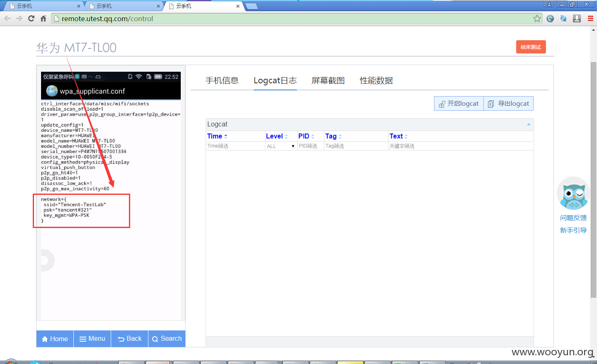Export logs with 导出logcat button
Viewport: 597px width, 364px height.
(509, 104)
